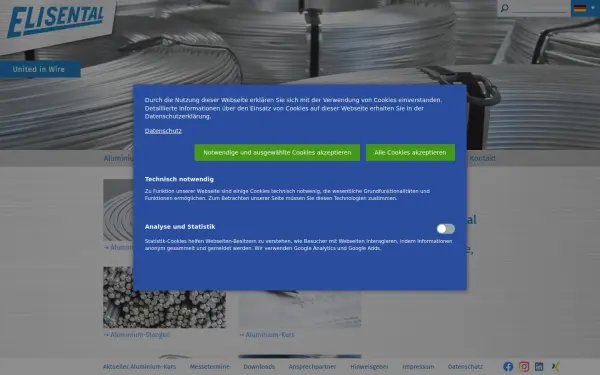Open Aktueller Aluminium-Kurs footer link
This screenshot has width=600, height=375.
click(139, 367)
